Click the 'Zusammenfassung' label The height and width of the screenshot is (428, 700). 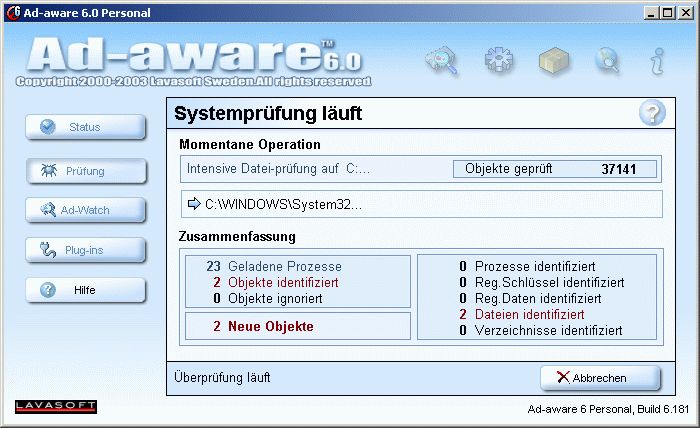pyautogui.click(x=237, y=237)
